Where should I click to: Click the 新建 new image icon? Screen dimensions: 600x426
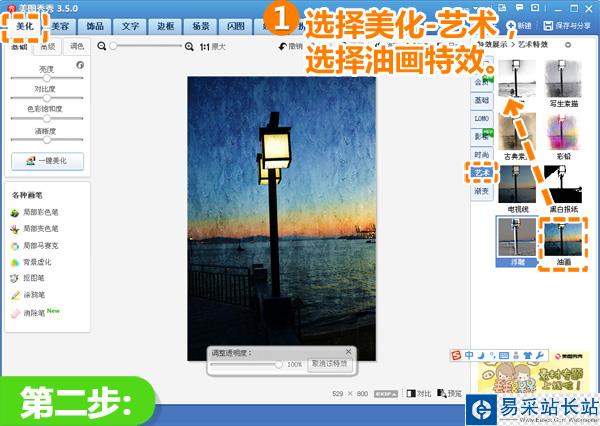click(x=511, y=26)
